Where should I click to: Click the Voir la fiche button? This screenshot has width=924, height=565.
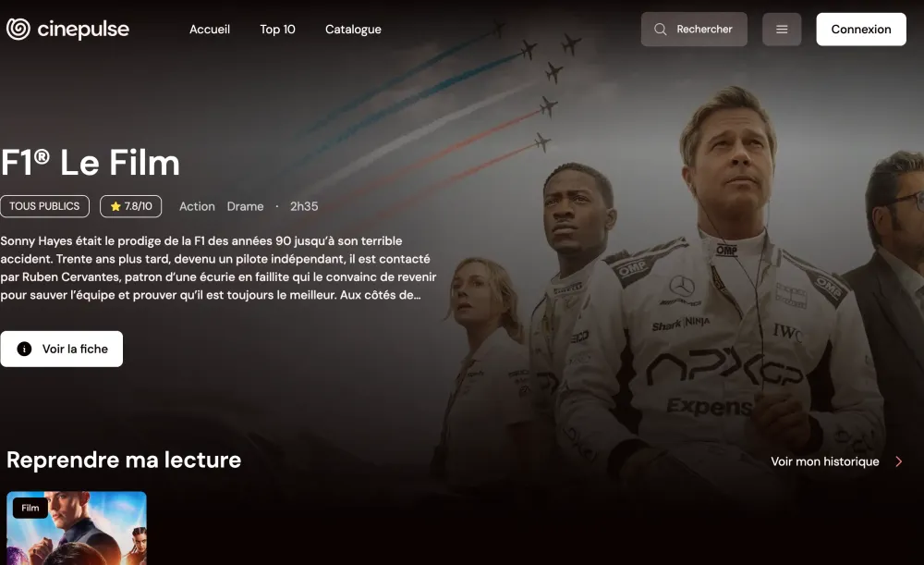tap(61, 350)
